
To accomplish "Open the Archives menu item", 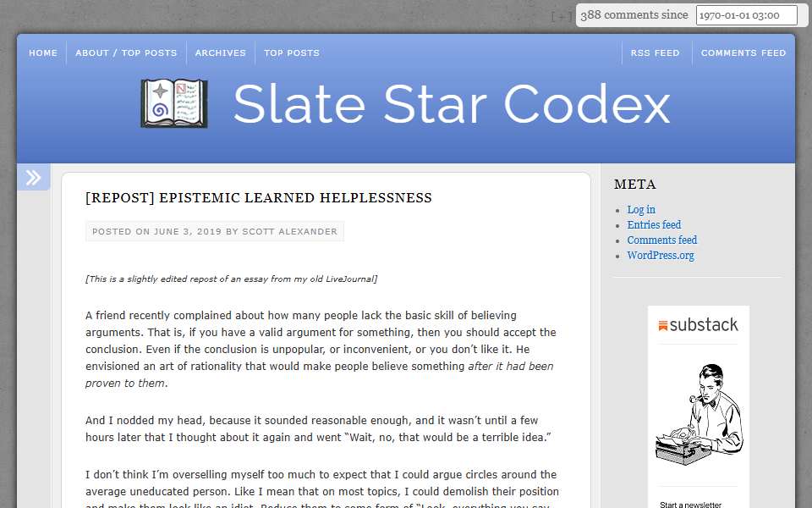I will pos(221,52).
